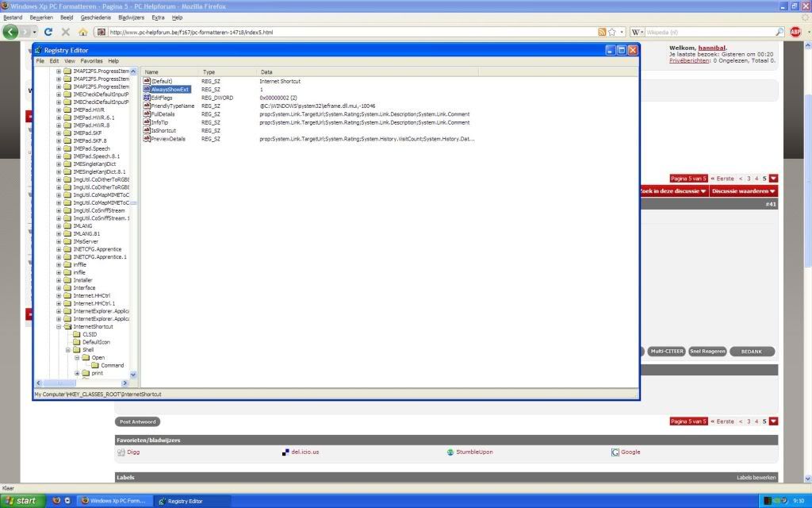Collapse the InternetShortcut registry key
The width and height of the screenshot is (812, 508).
[x=59, y=326]
